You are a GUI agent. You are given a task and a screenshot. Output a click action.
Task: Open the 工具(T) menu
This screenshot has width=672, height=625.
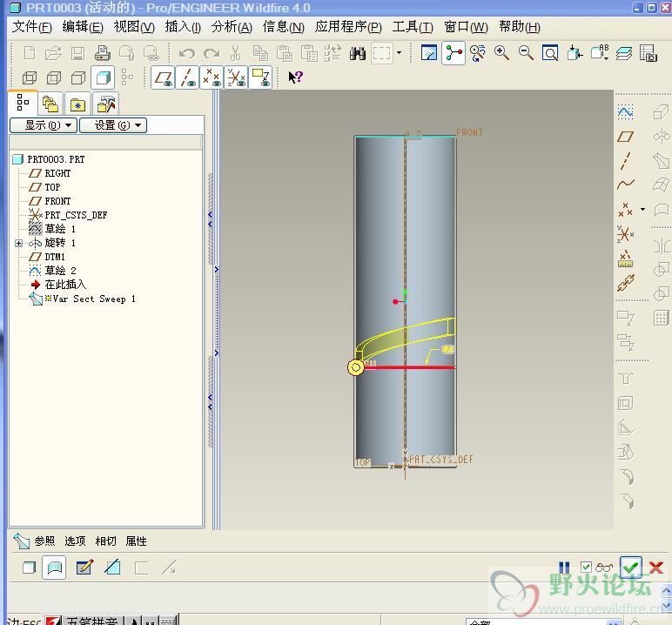pyautogui.click(x=413, y=27)
